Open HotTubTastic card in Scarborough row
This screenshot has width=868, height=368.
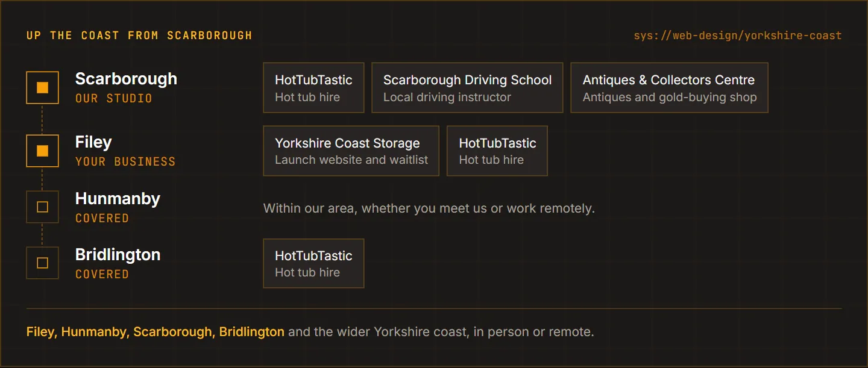pos(313,88)
